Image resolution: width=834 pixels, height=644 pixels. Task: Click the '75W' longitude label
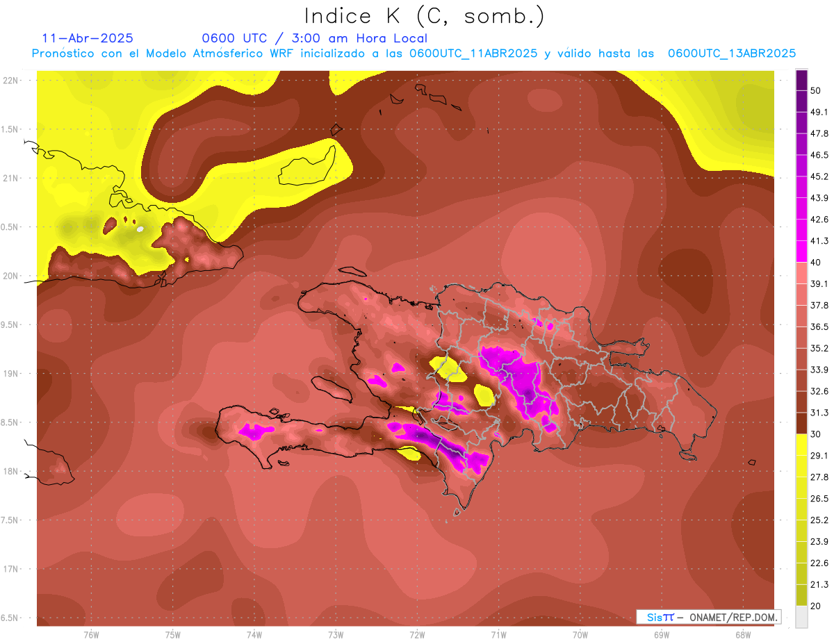click(x=172, y=634)
